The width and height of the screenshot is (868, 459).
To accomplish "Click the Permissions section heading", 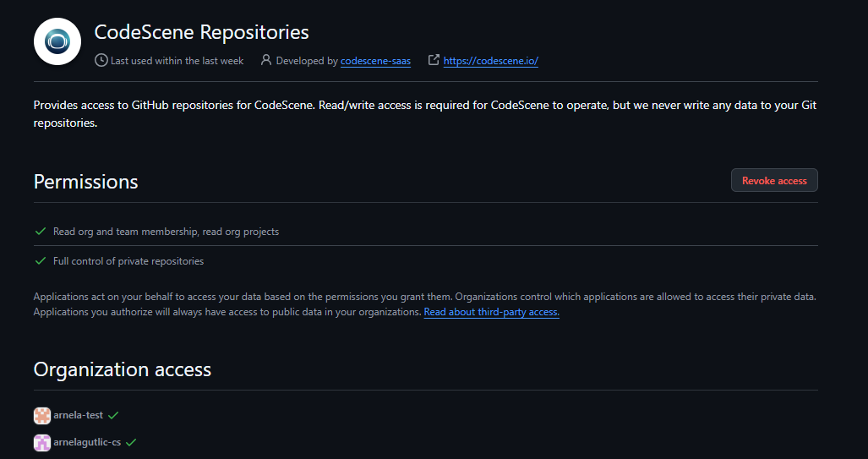I will tap(86, 182).
